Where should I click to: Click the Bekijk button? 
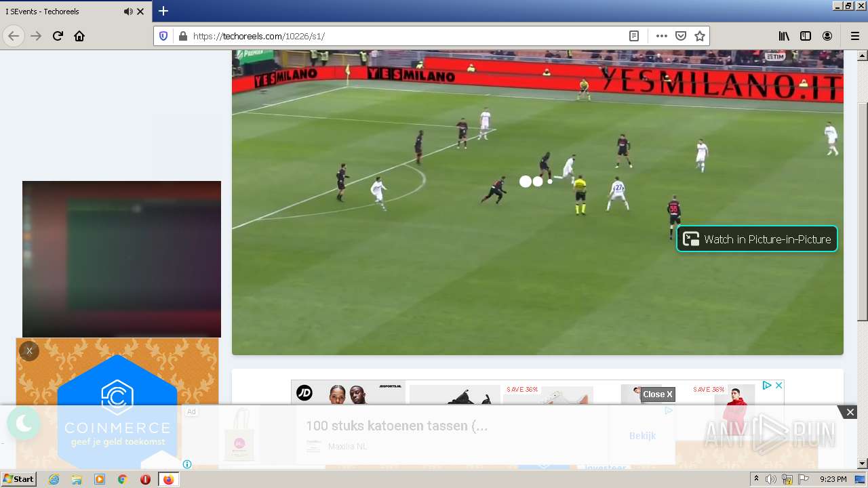pos(642,436)
